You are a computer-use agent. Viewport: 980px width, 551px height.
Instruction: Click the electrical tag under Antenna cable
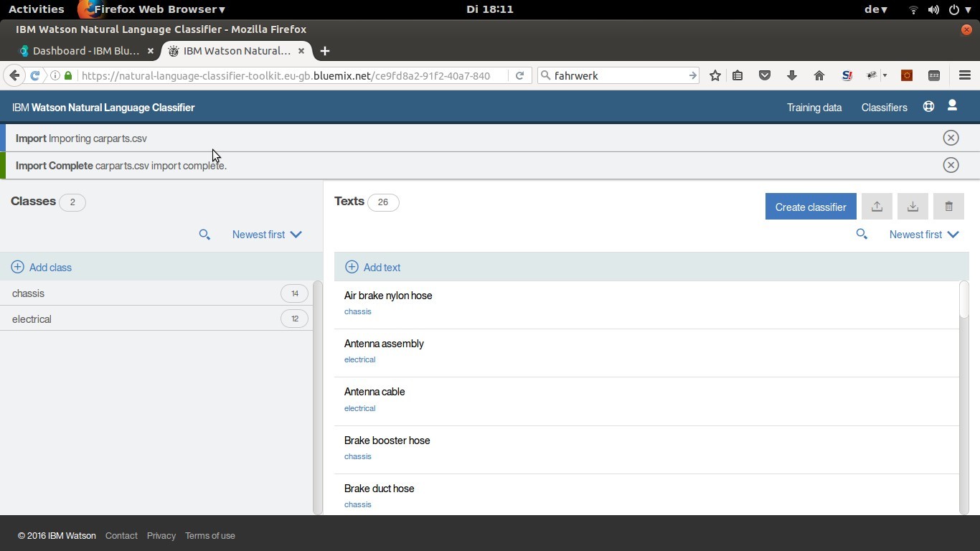click(x=359, y=408)
